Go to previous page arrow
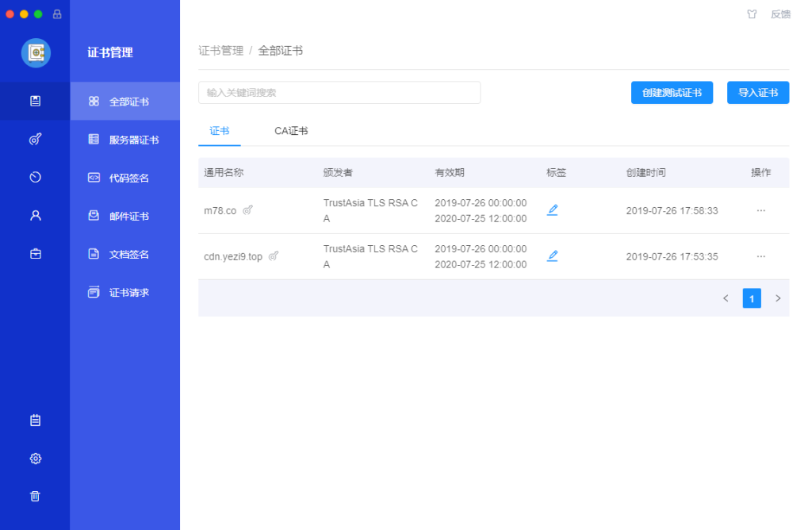The height and width of the screenshot is (530, 812). coord(726,298)
